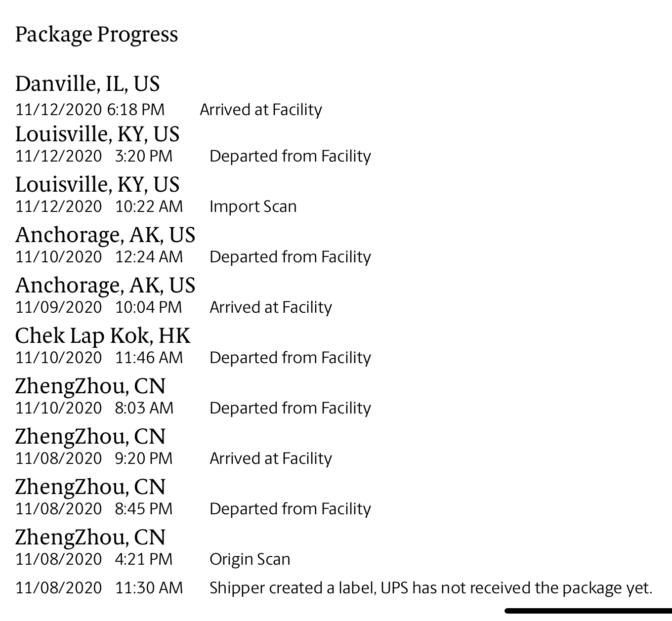Select the Danville, IL, US location entry

(87, 83)
